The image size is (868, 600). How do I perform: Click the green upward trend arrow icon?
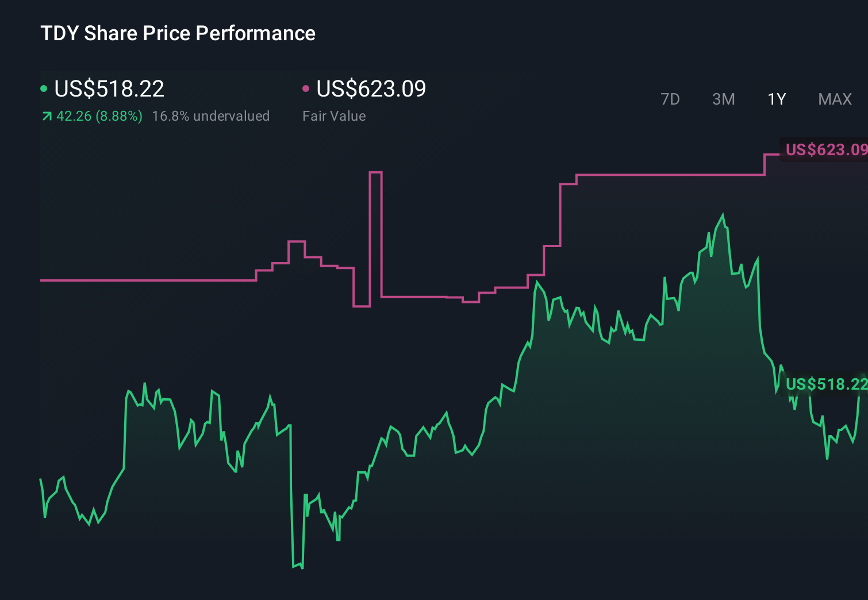pyautogui.click(x=46, y=116)
